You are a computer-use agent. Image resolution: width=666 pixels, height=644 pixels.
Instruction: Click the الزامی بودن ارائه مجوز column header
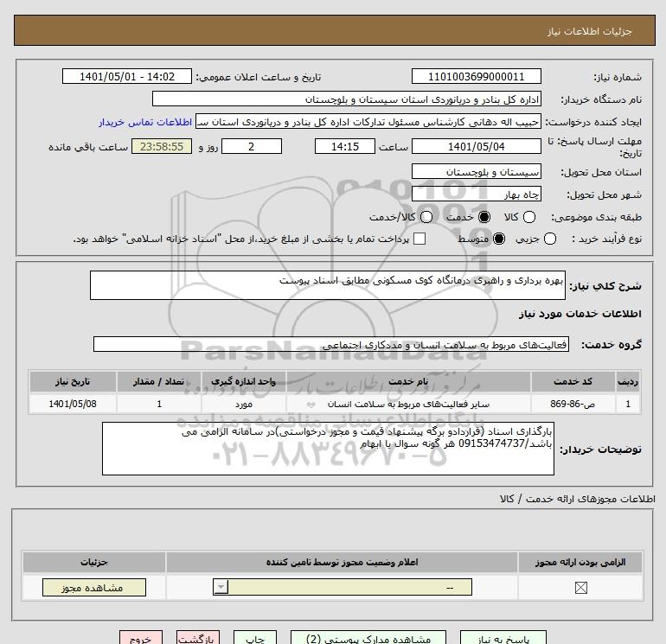tap(580, 563)
